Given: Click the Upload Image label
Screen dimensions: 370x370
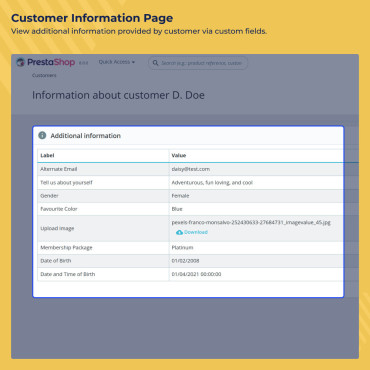Looking at the screenshot, I should (x=57, y=229).
